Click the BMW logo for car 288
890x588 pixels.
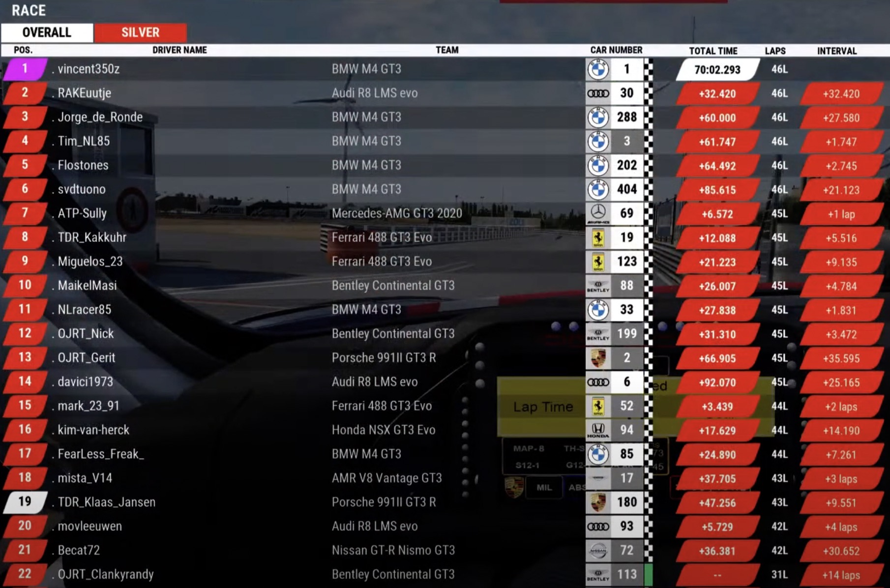click(x=598, y=118)
